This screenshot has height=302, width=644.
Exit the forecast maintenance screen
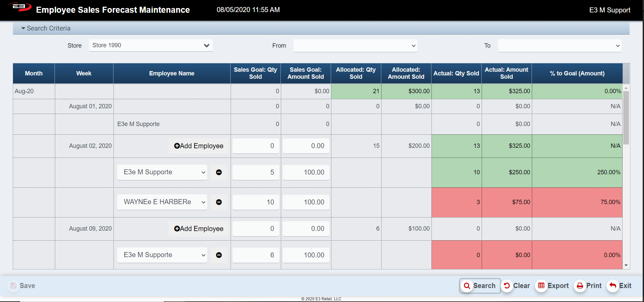click(620, 286)
